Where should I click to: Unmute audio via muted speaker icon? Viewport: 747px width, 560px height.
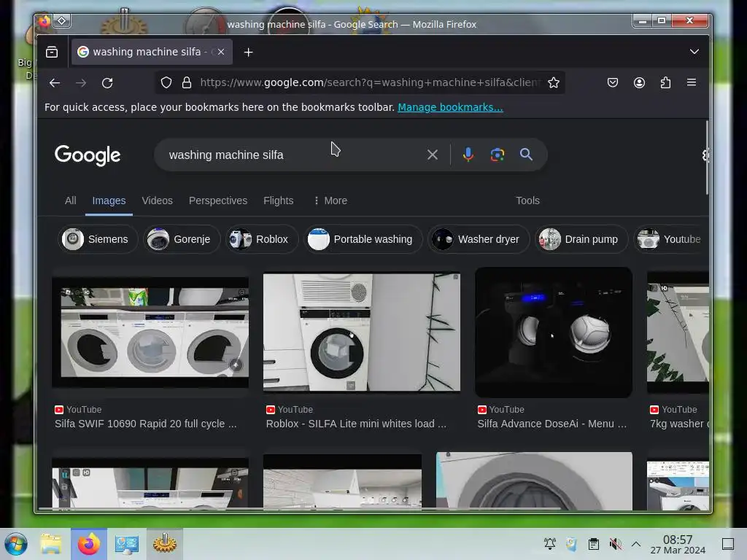[615, 544]
